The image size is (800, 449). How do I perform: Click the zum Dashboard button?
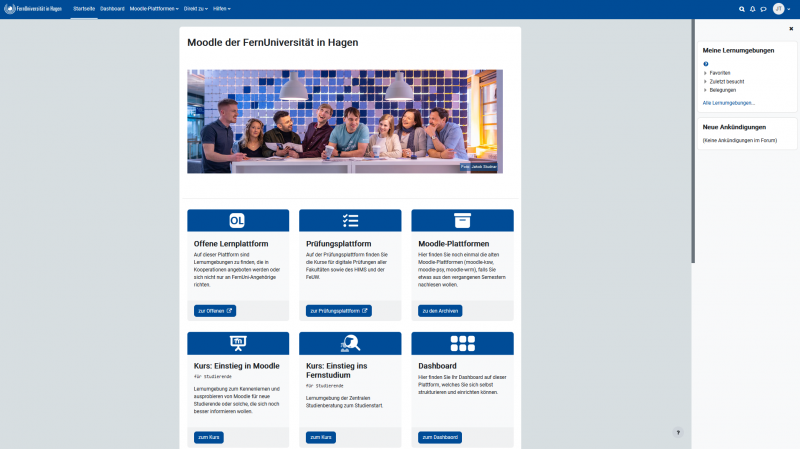pyautogui.click(x=440, y=437)
